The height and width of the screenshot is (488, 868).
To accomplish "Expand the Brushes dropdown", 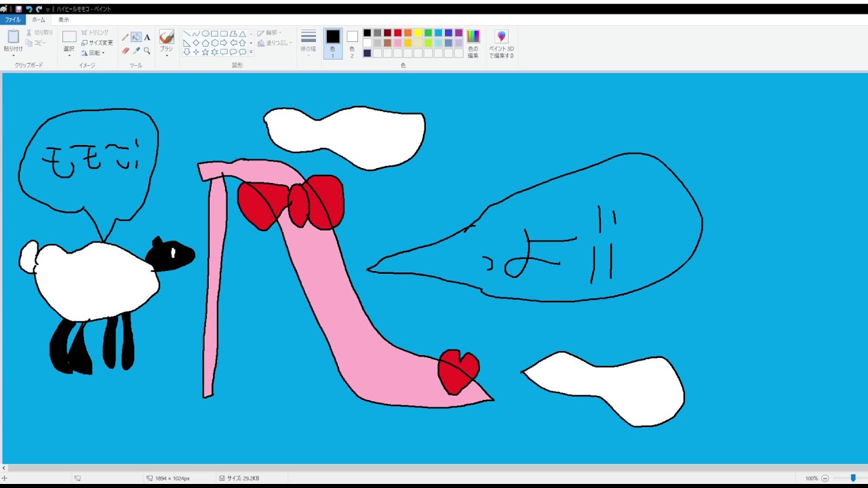I will [x=166, y=54].
